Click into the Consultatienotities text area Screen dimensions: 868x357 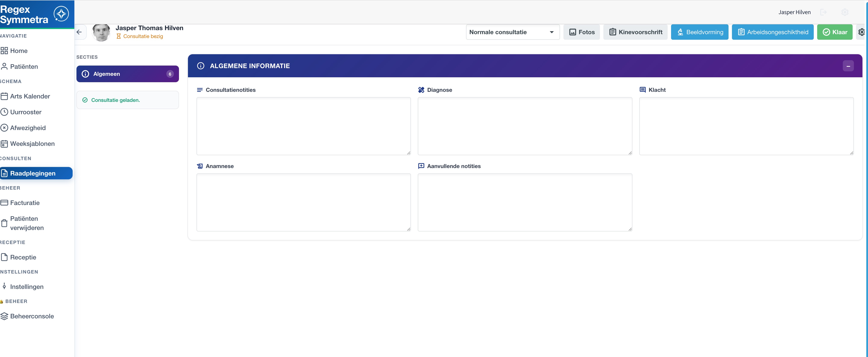click(x=304, y=126)
